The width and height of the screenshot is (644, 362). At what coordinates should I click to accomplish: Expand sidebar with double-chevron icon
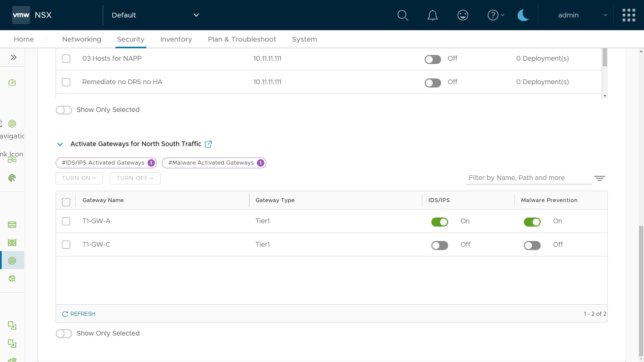(13, 57)
